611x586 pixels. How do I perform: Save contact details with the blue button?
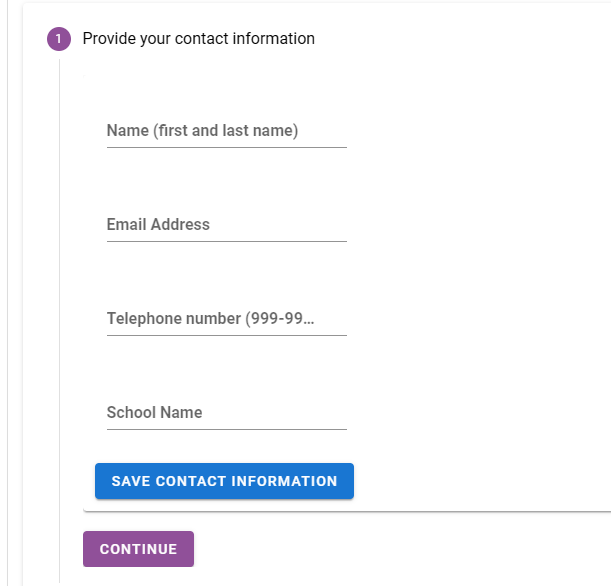(224, 481)
